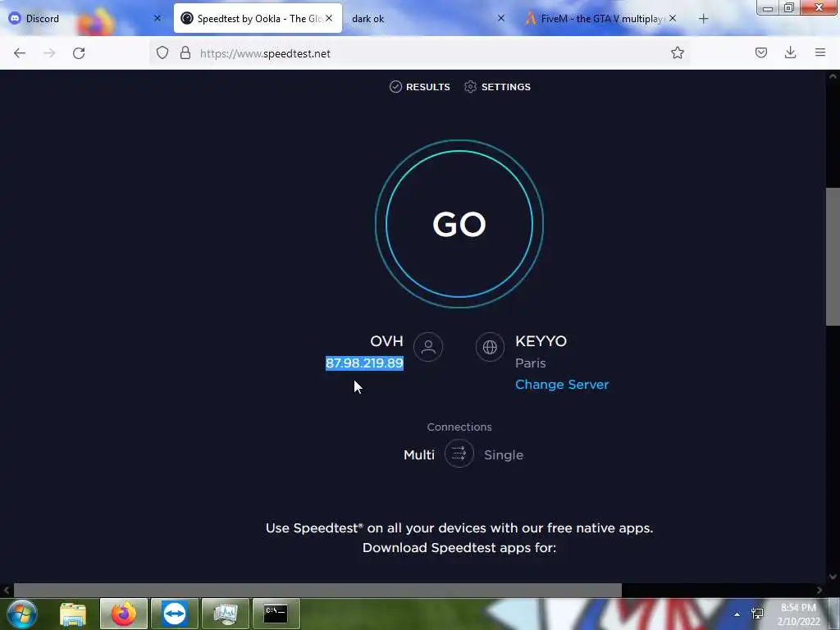840x630 pixels.
Task: Close the FiveM tab
Action: click(x=673, y=18)
